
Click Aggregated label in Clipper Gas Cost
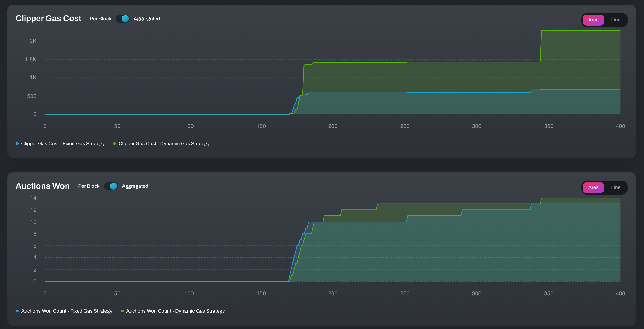147,19
